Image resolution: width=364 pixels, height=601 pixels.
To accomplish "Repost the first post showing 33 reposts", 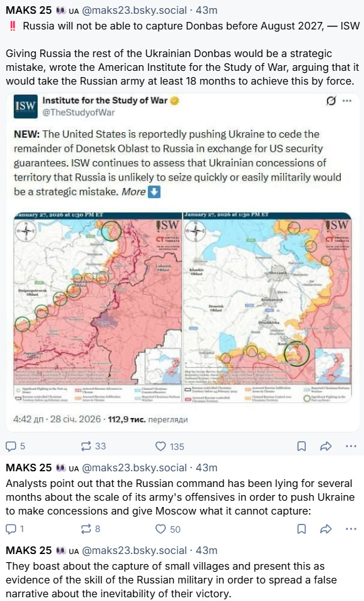I will tap(93, 446).
